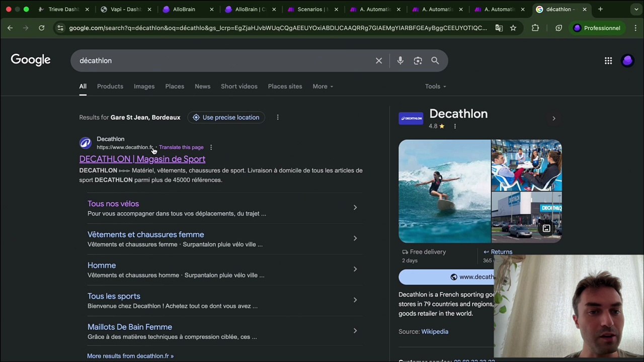
Task: Bookmark this page with the star icon
Action: coord(513,28)
